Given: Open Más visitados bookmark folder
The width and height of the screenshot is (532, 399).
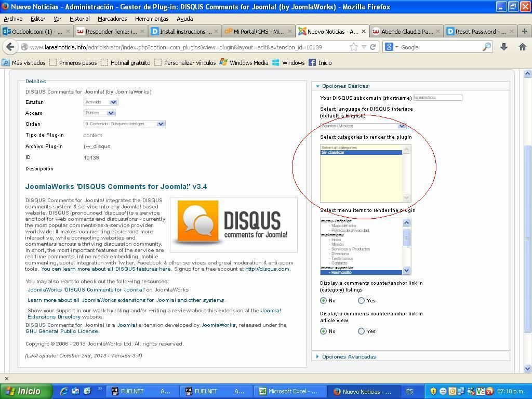Looking at the screenshot, I should pyautogui.click(x=24, y=63).
